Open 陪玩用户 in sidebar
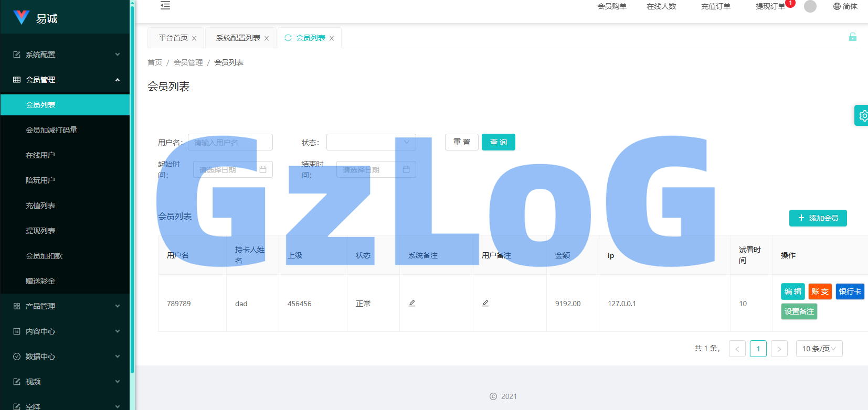This screenshot has width=868, height=410. [x=65, y=180]
